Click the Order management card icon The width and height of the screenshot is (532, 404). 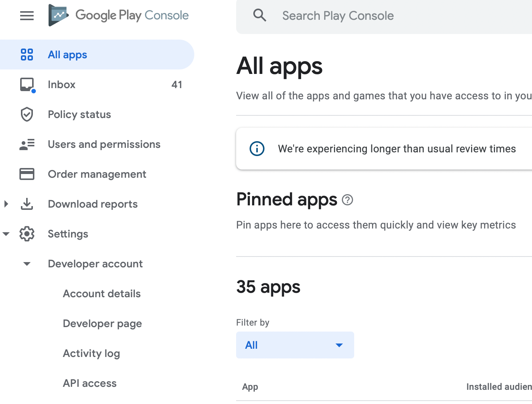27,174
